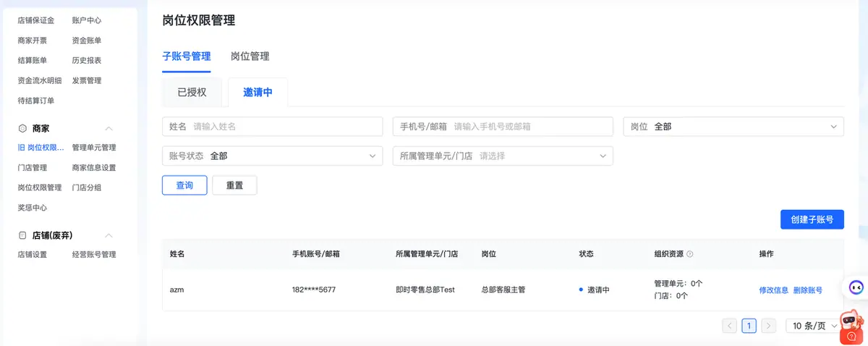Click the 查询 search button
Screen dimensions: 868x346
point(184,185)
